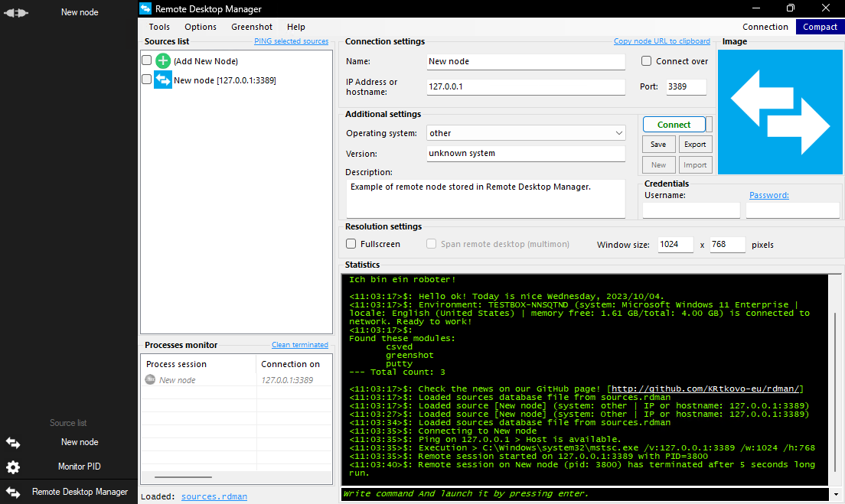This screenshot has width=845, height=504.
Task: Click the horizontal scrollbar in Processes monitor
Action: pyautogui.click(x=183, y=477)
